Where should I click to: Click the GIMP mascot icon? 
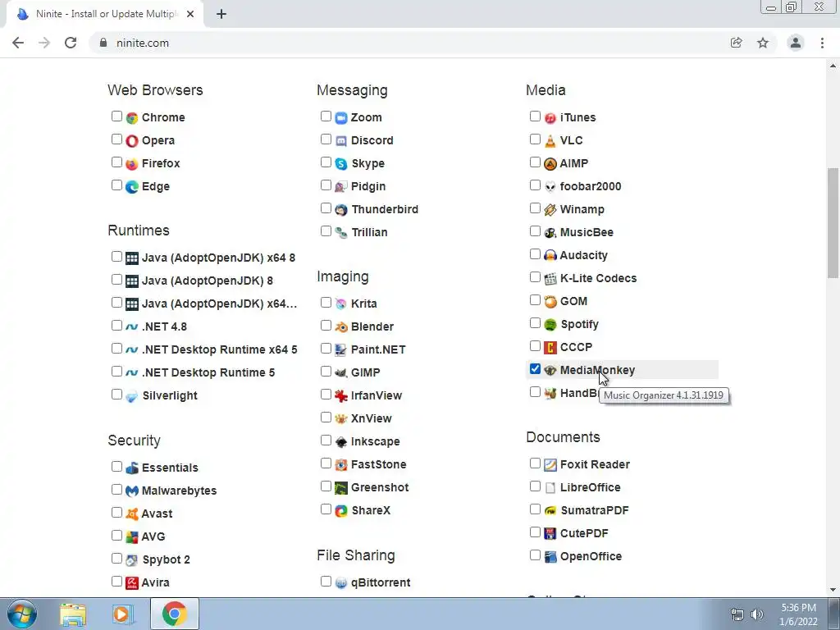[x=341, y=373]
